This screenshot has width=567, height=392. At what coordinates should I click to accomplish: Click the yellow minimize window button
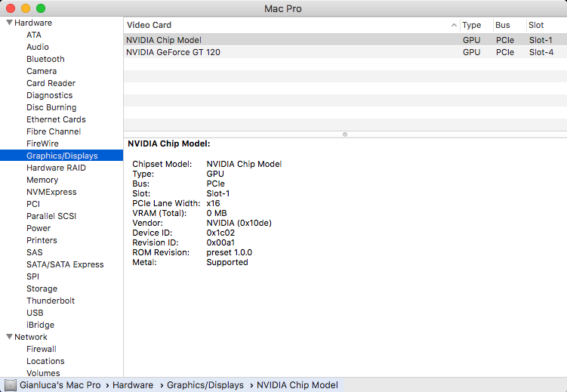[26, 8]
